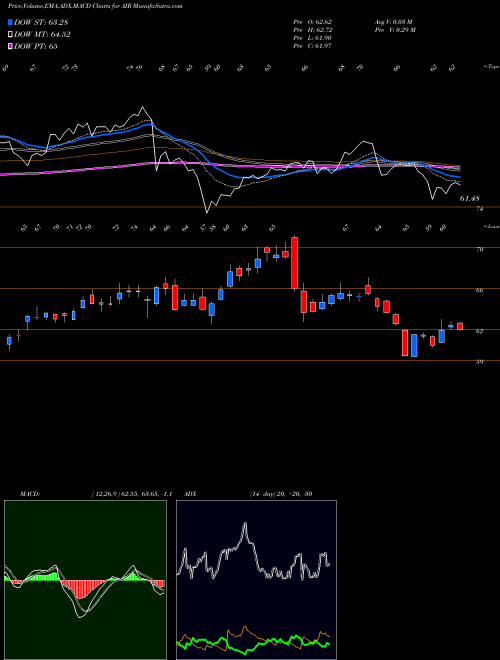Click the tall red candle near 70
The height and width of the screenshot is (660, 500).
tap(295, 263)
